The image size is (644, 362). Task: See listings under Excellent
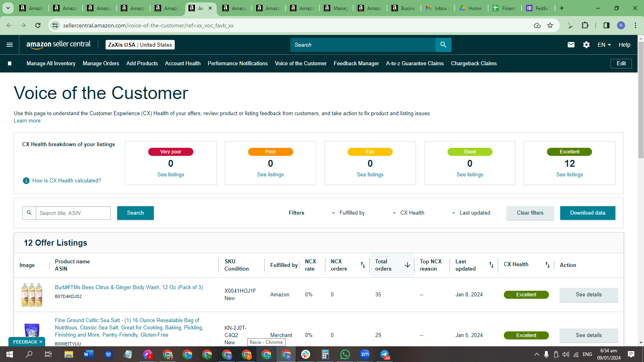[x=569, y=175]
